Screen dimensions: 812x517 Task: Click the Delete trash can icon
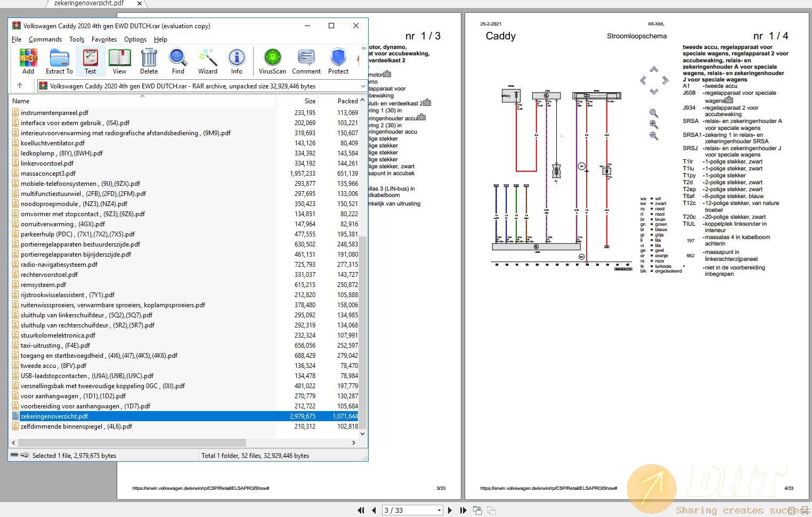[149, 61]
